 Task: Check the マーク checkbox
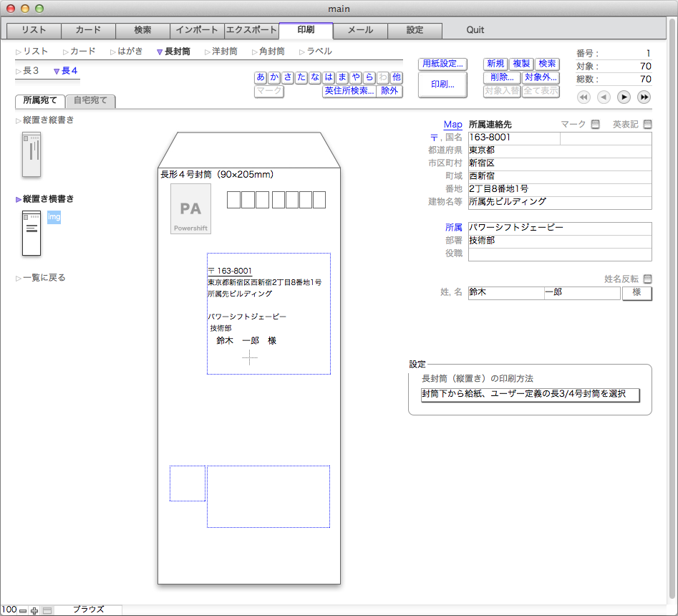595,125
